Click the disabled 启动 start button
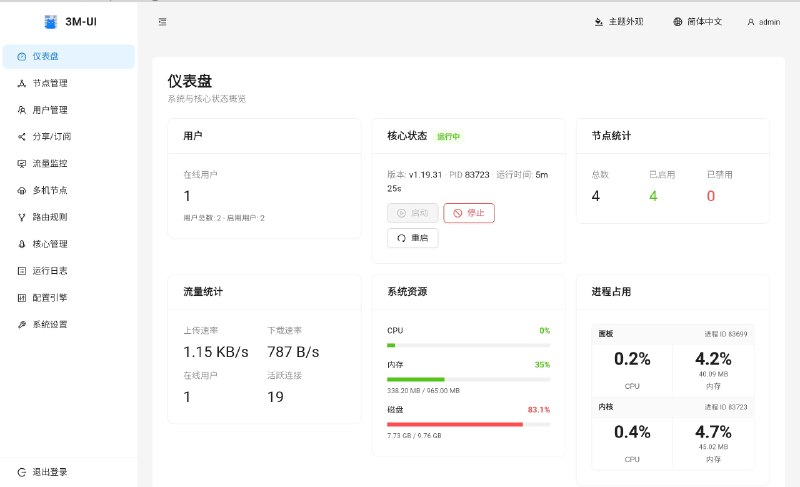800x487 pixels. [x=412, y=213]
